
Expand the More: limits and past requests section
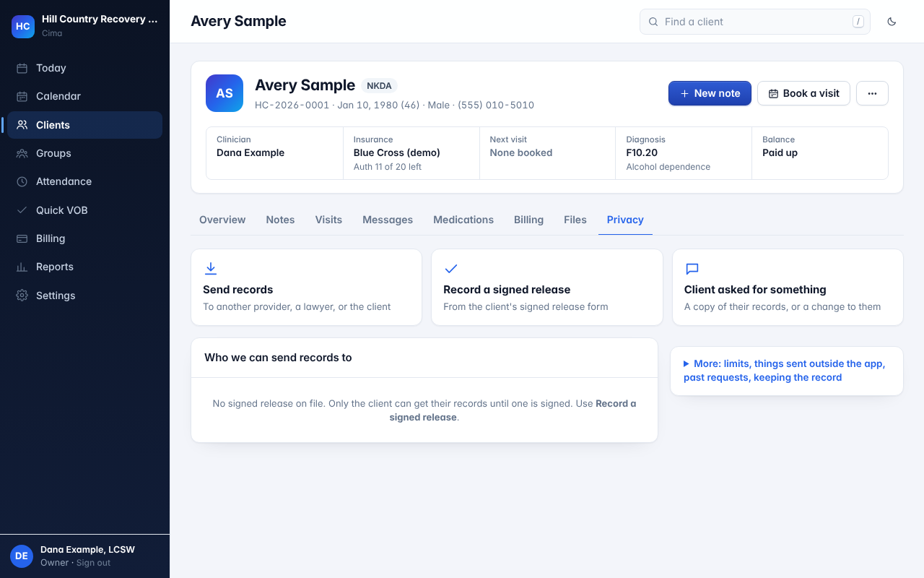[787, 371]
